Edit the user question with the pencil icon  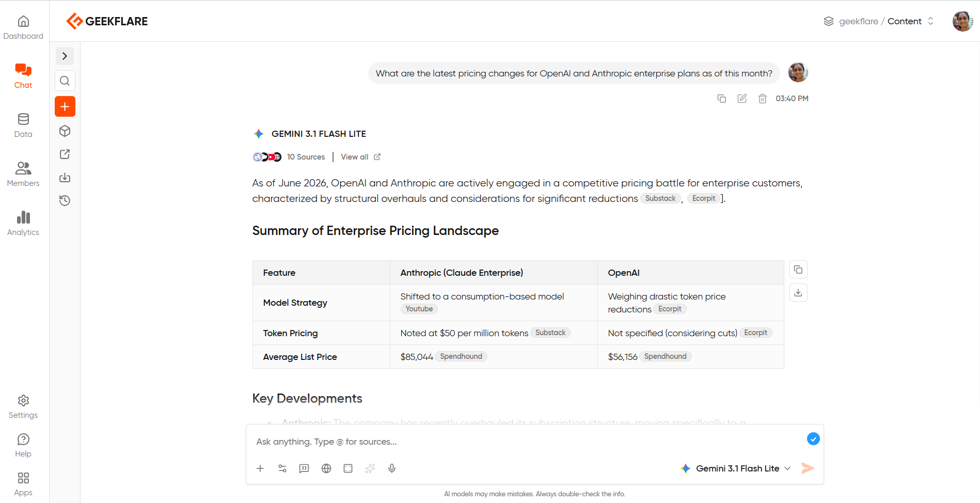pyautogui.click(x=742, y=99)
